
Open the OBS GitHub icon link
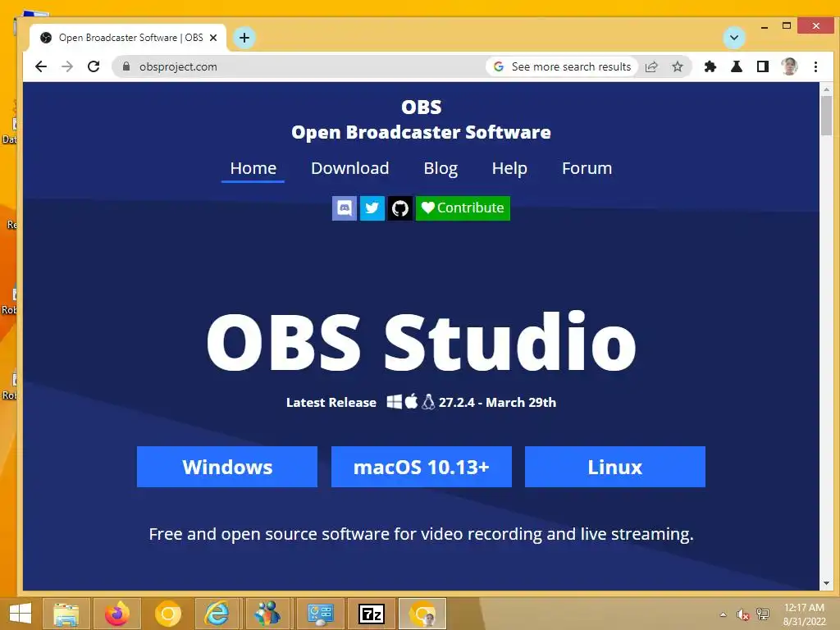click(400, 208)
